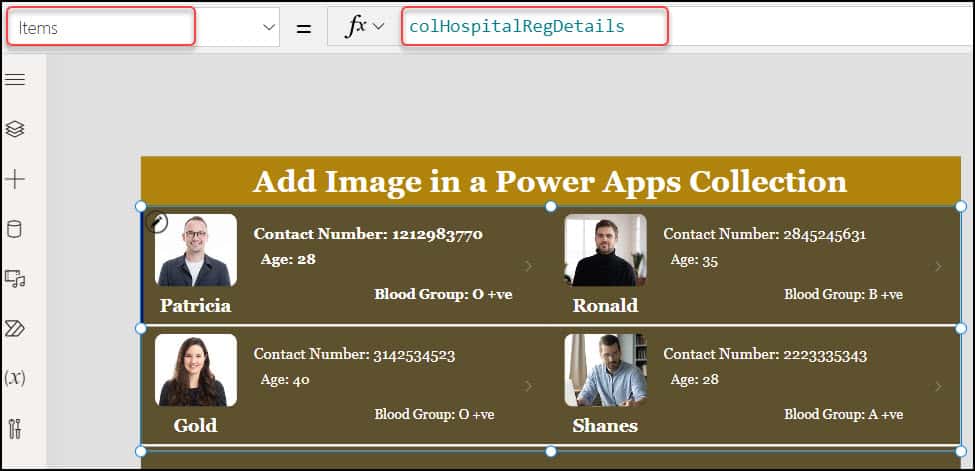
Task: Click the next arrow on Ronald's card
Action: click(938, 266)
